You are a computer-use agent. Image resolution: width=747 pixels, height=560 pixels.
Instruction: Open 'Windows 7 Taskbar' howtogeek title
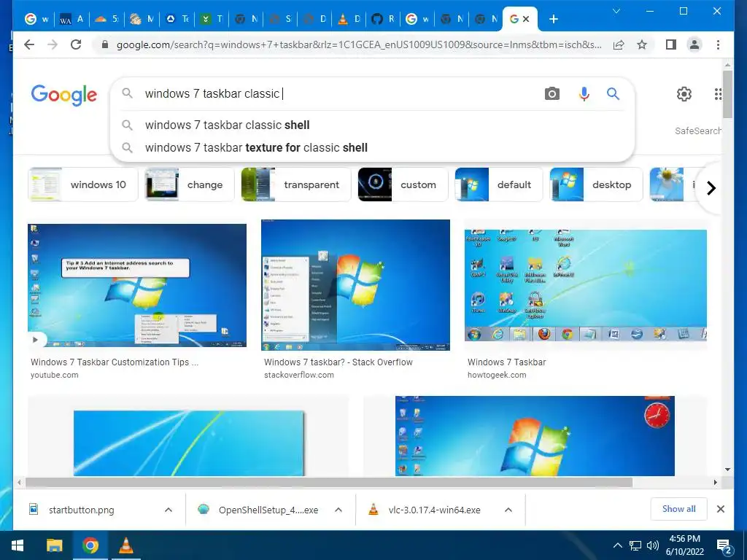tap(506, 362)
